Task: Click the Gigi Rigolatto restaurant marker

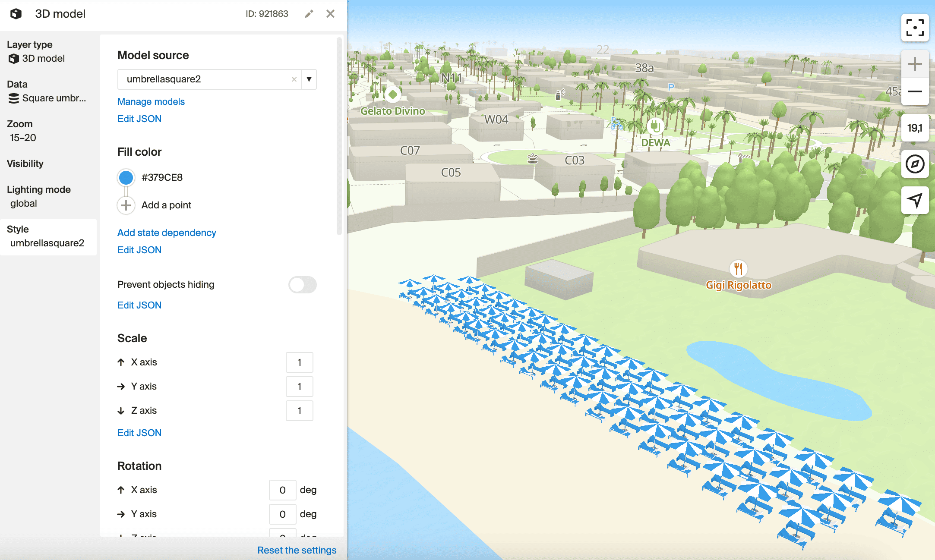Action: point(739,268)
